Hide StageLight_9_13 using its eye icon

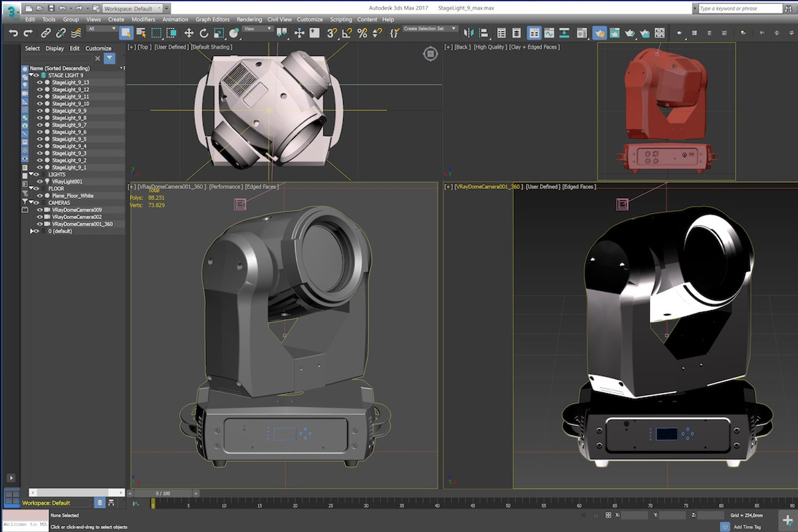[x=39, y=82]
